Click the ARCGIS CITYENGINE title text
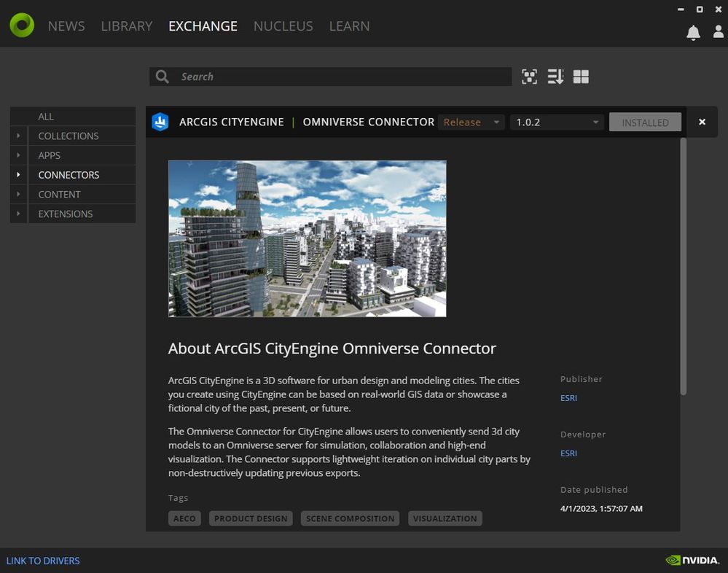 [x=232, y=122]
